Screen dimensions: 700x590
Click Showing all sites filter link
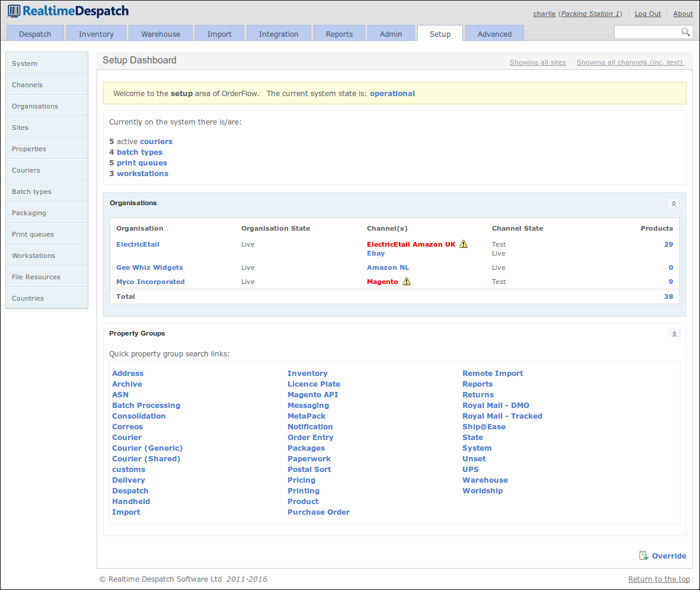point(538,62)
